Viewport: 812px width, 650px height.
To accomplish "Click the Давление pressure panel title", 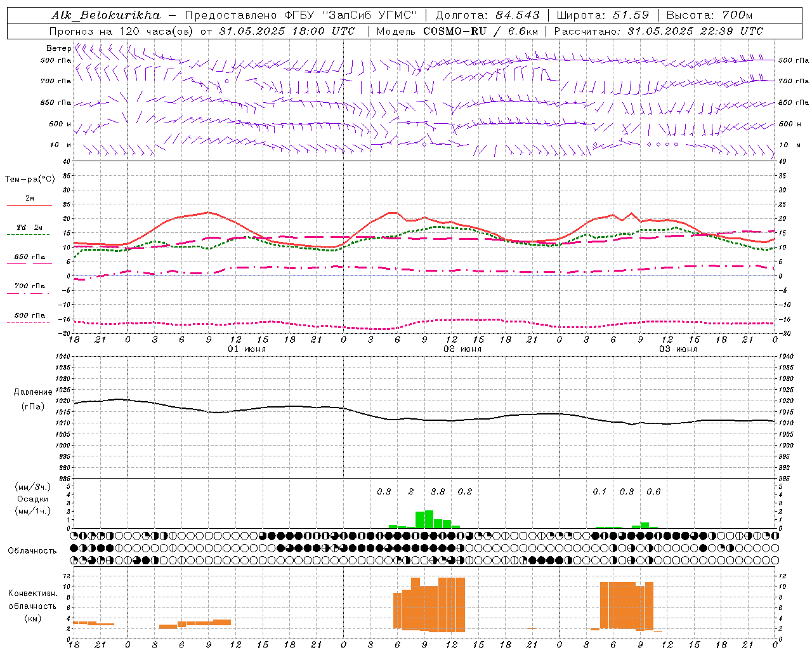I will (x=33, y=392).
